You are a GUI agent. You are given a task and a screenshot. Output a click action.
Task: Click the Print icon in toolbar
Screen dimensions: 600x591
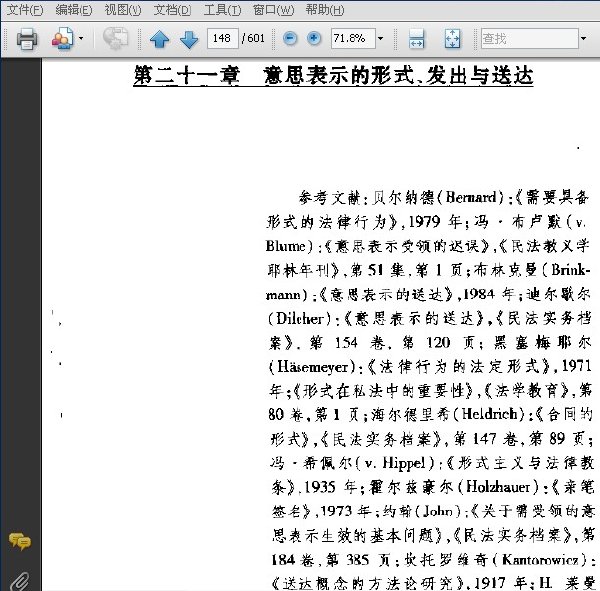tap(27, 39)
